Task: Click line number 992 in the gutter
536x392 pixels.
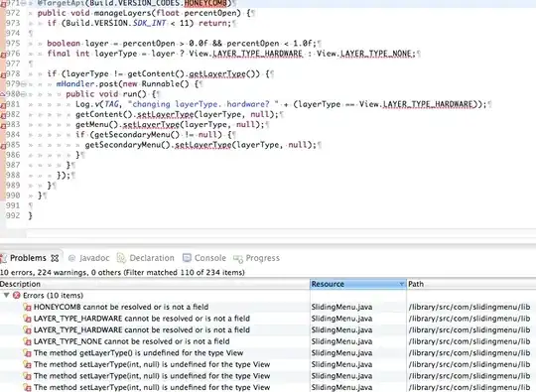Action: point(13,215)
